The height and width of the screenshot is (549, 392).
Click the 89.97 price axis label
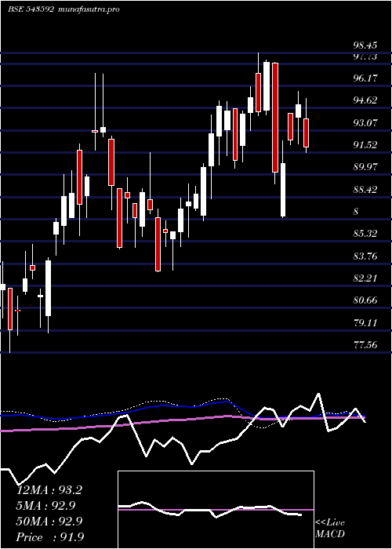tap(365, 167)
